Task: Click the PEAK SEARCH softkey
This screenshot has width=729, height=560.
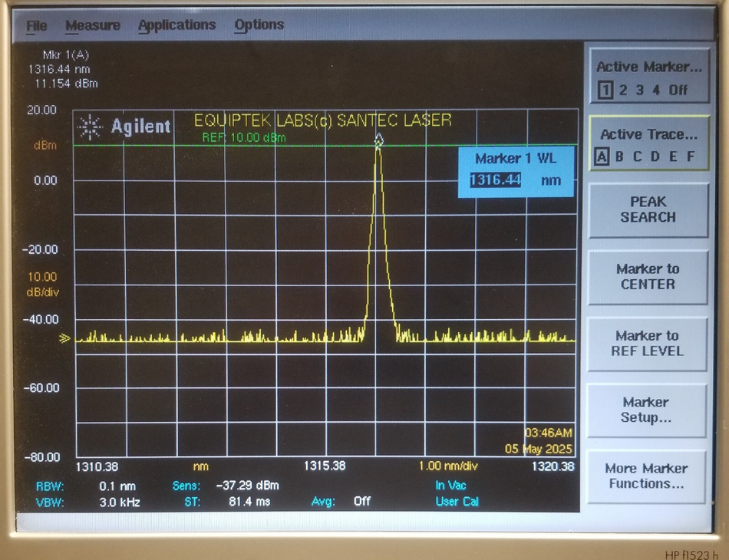Action: (x=648, y=209)
